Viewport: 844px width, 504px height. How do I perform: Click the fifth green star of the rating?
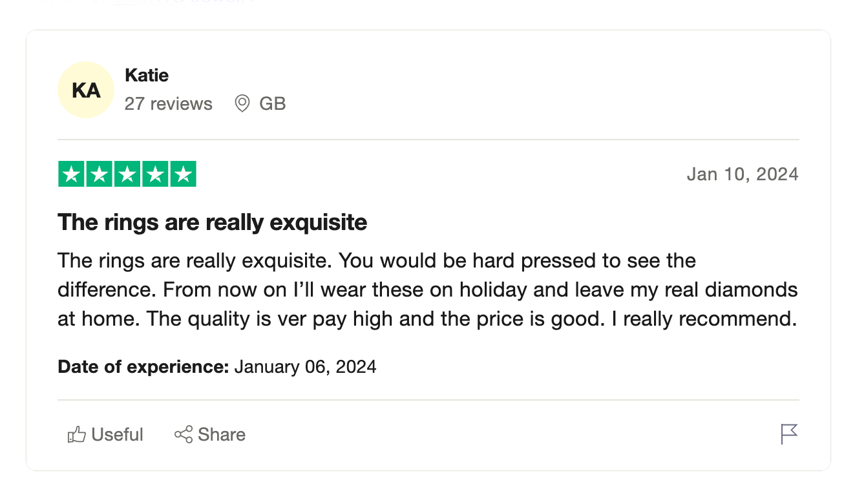click(183, 174)
